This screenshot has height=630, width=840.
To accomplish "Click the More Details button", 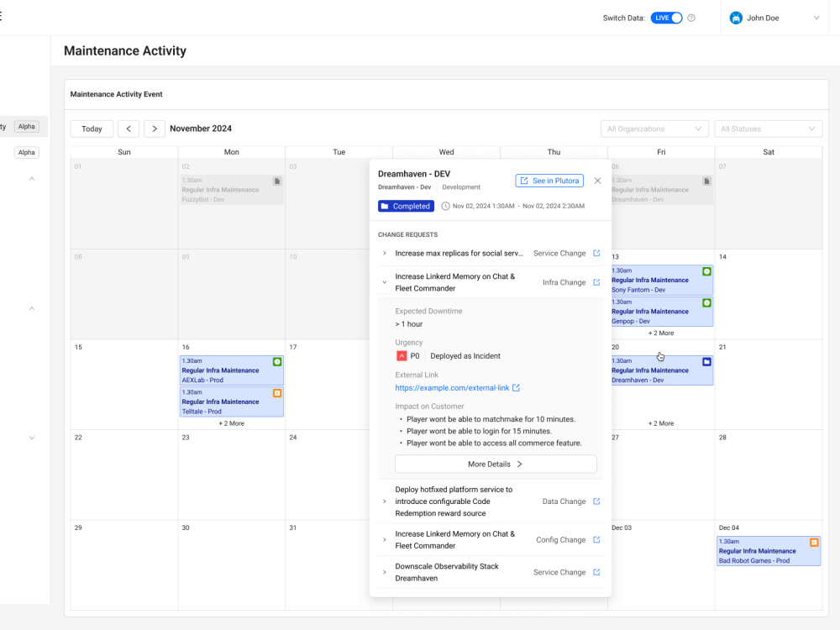I will point(496,464).
